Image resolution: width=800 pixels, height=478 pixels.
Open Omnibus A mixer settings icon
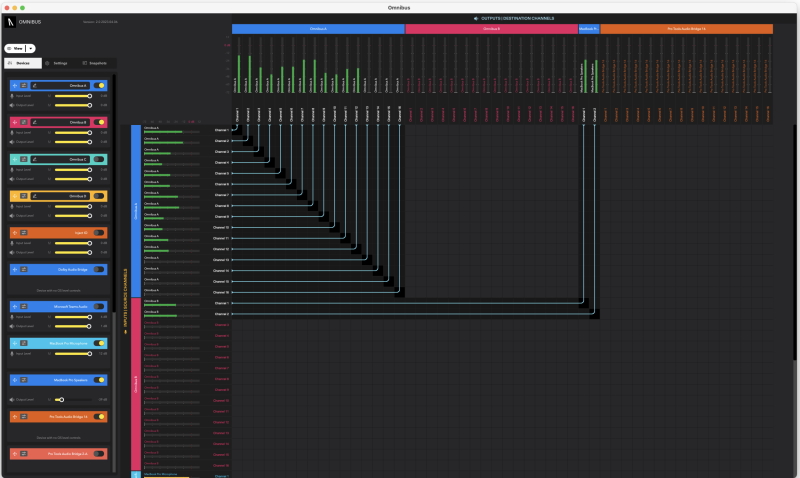(24, 86)
